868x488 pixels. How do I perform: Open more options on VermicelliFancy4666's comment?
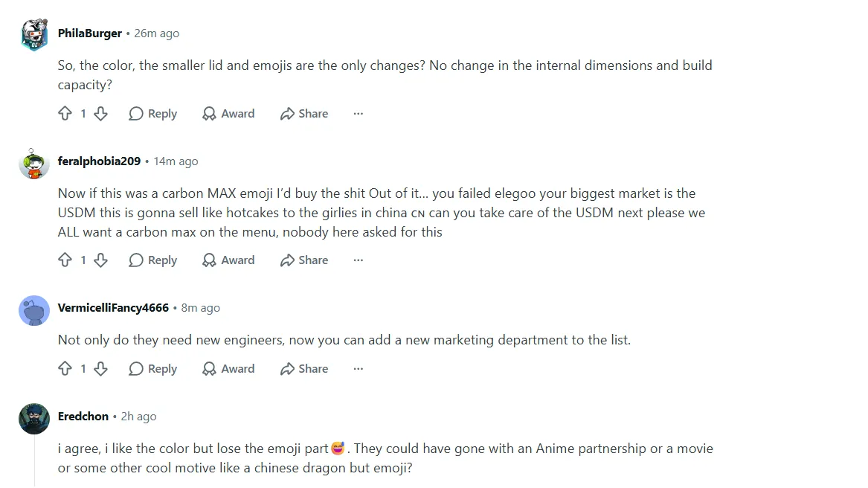point(359,369)
